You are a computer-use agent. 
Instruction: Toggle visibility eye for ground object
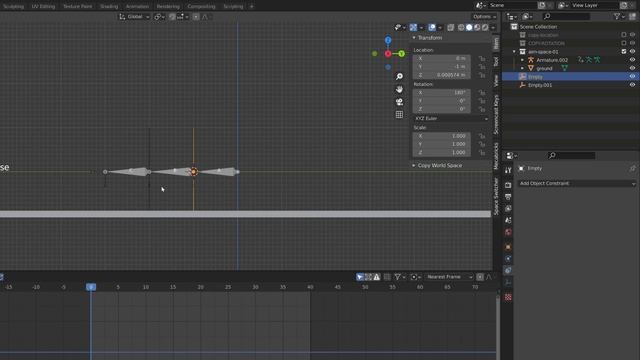(632, 68)
